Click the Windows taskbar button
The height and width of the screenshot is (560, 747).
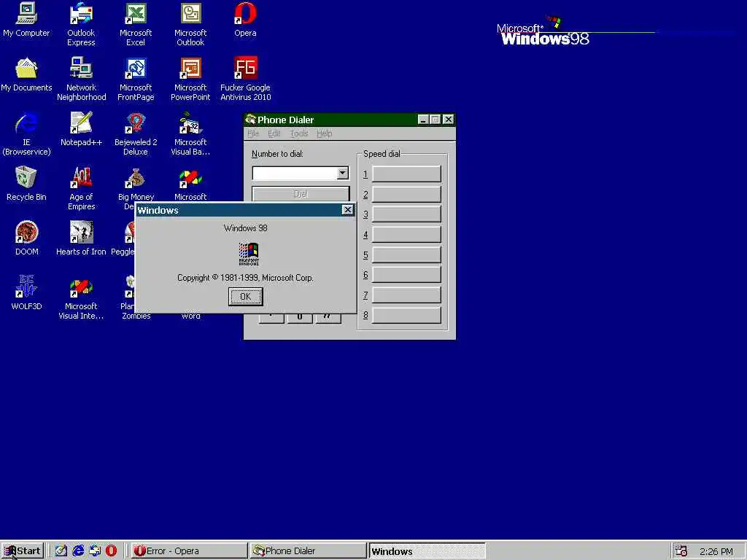click(427, 551)
